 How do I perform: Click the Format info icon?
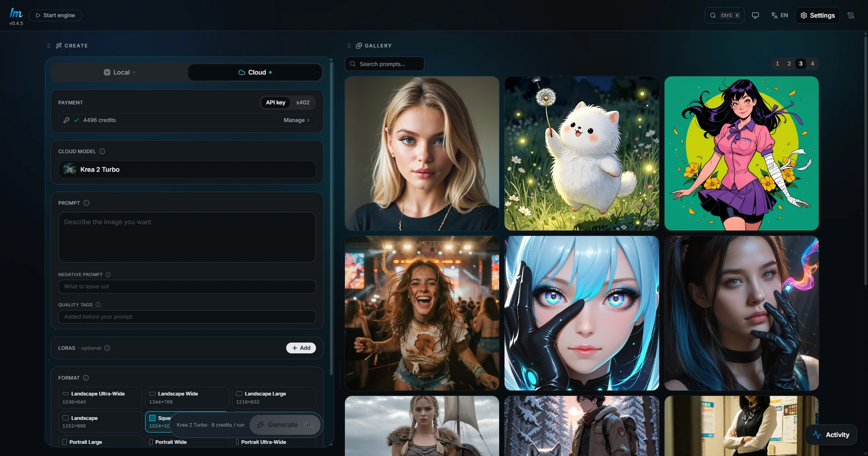click(86, 378)
